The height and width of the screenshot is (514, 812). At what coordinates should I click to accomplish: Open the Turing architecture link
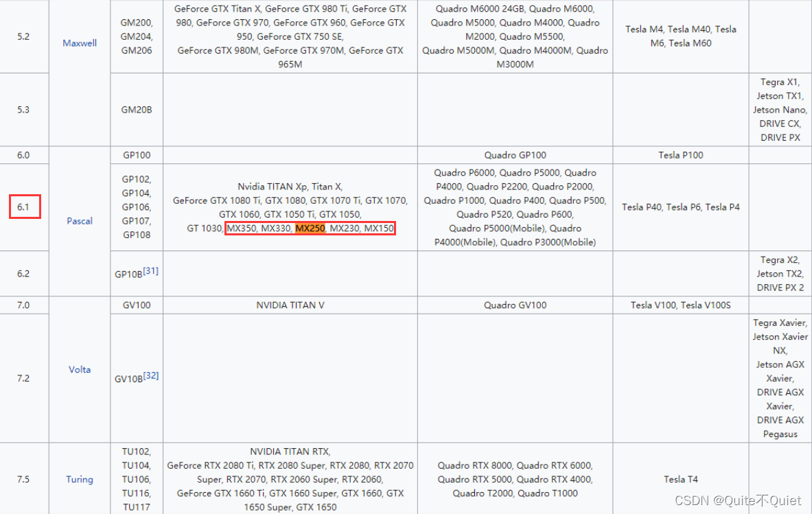click(x=79, y=479)
